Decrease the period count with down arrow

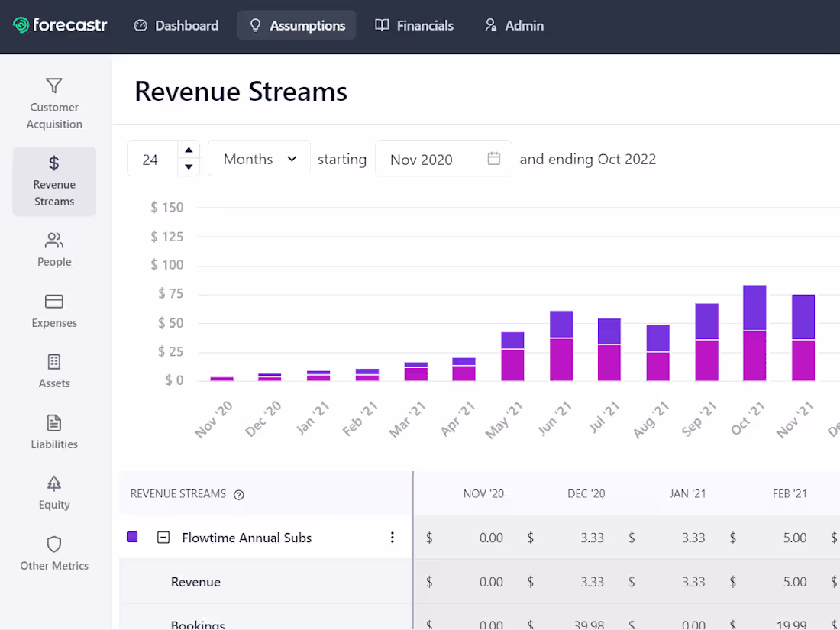pyautogui.click(x=189, y=167)
